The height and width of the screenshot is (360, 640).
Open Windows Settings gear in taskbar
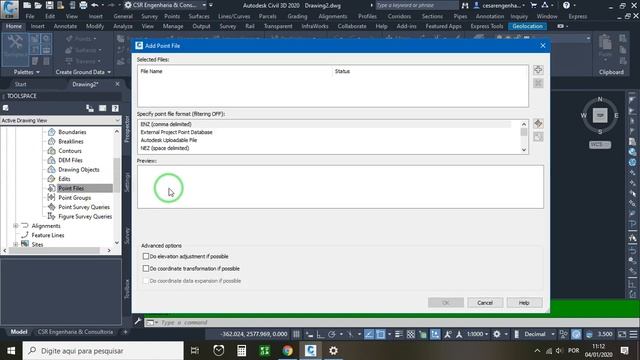click(333, 351)
